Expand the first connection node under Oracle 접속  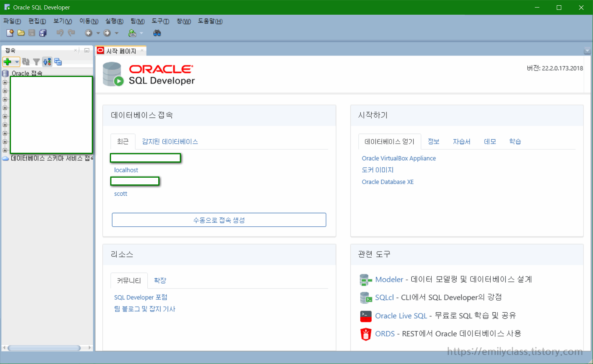(x=5, y=82)
